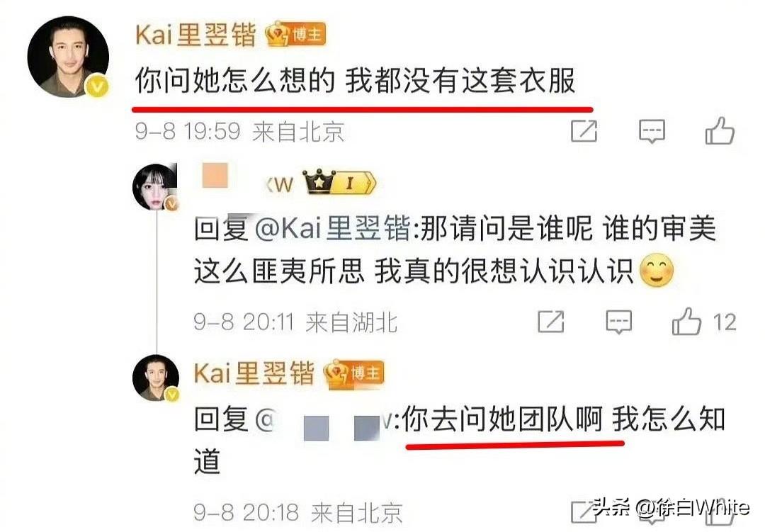765x532 pixels.
Task: Open top Kai里翌锴 profile avatar
Action: click(68, 57)
